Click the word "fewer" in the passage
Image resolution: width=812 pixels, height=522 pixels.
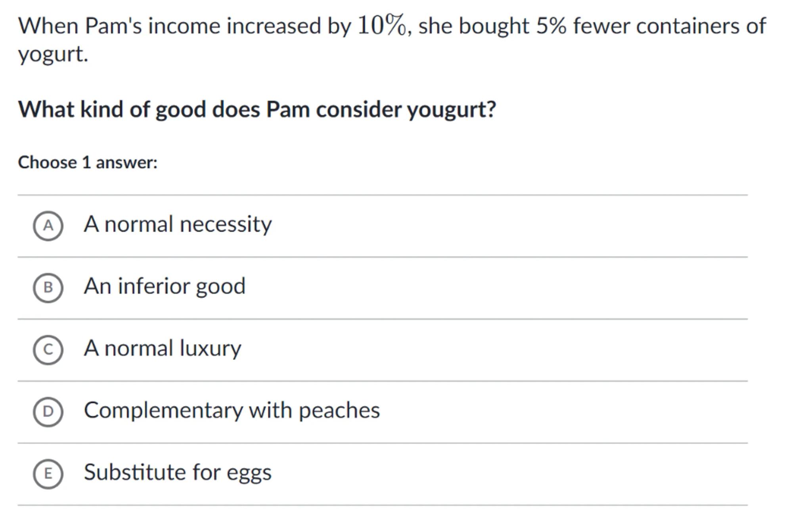pos(602,26)
